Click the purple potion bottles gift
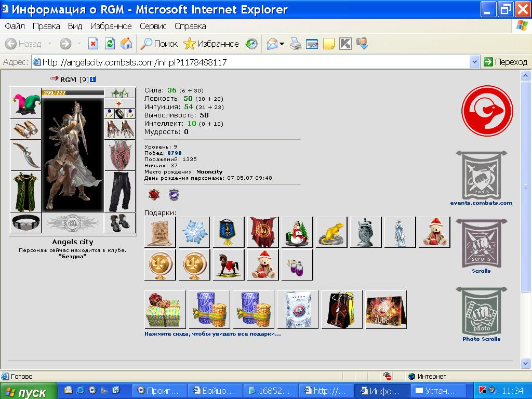532x399 pixels. [x=297, y=265]
